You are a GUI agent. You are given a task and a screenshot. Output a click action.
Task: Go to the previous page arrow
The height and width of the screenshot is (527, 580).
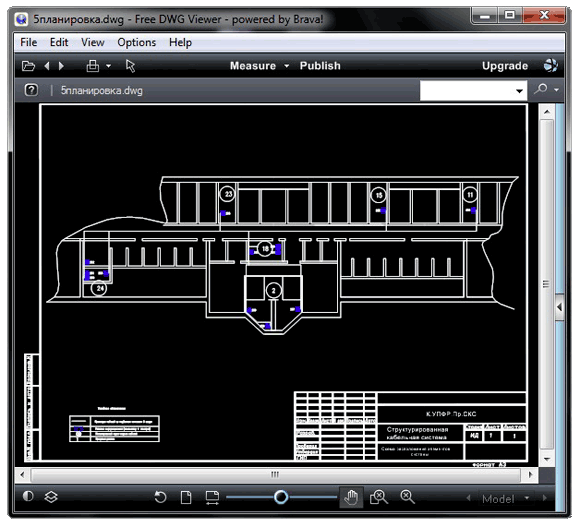click(47, 66)
